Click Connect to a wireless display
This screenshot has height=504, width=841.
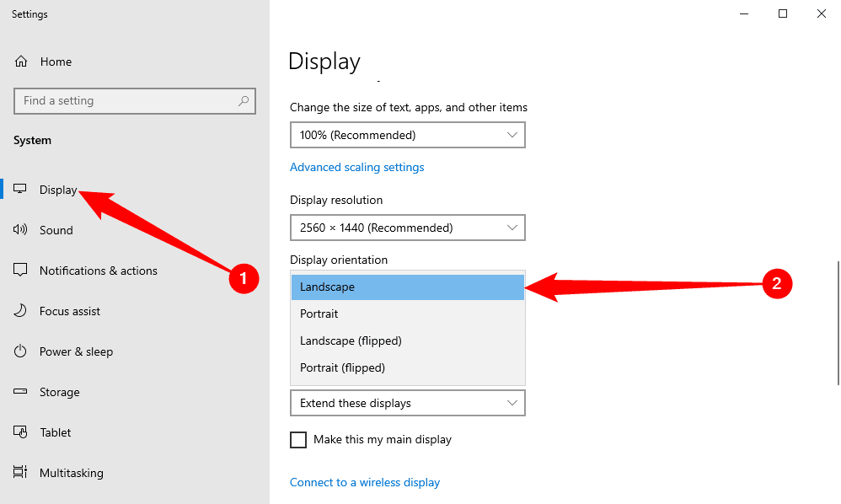coord(364,482)
